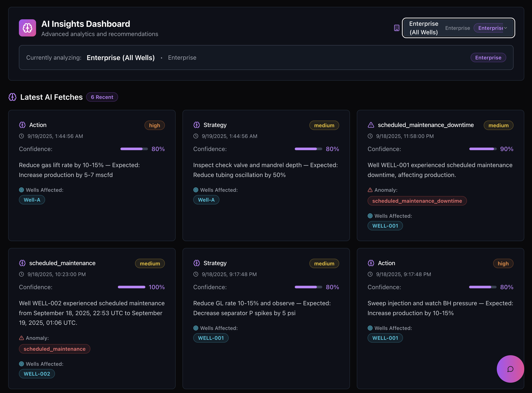
Task: Click the brain icon on the bottom Strategy card
Action: pyautogui.click(x=197, y=263)
